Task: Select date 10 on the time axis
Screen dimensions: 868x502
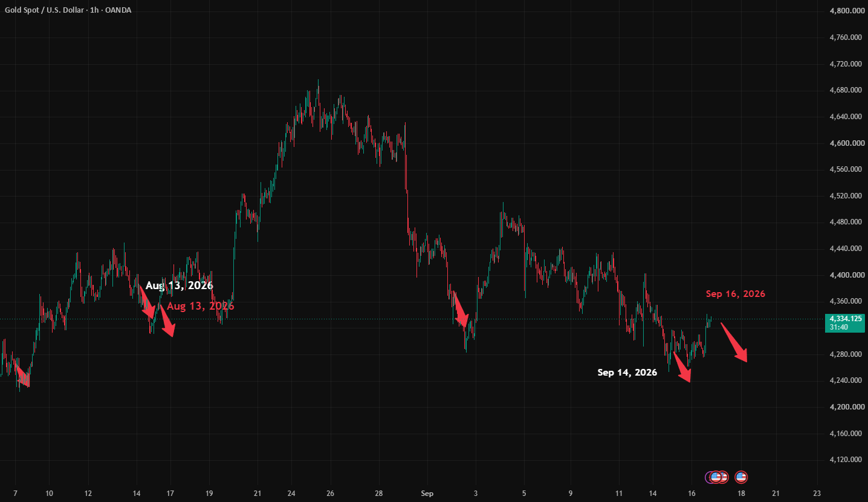Action: click(x=50, y=493)
